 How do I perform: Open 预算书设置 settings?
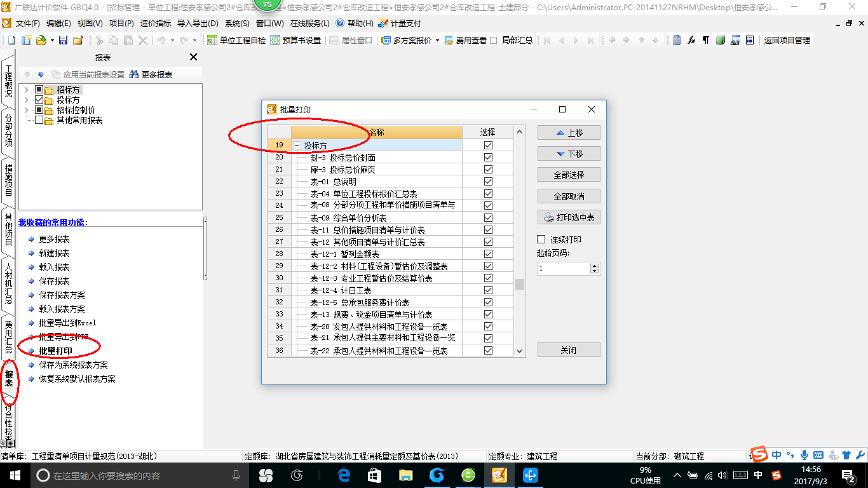[295, 40]
